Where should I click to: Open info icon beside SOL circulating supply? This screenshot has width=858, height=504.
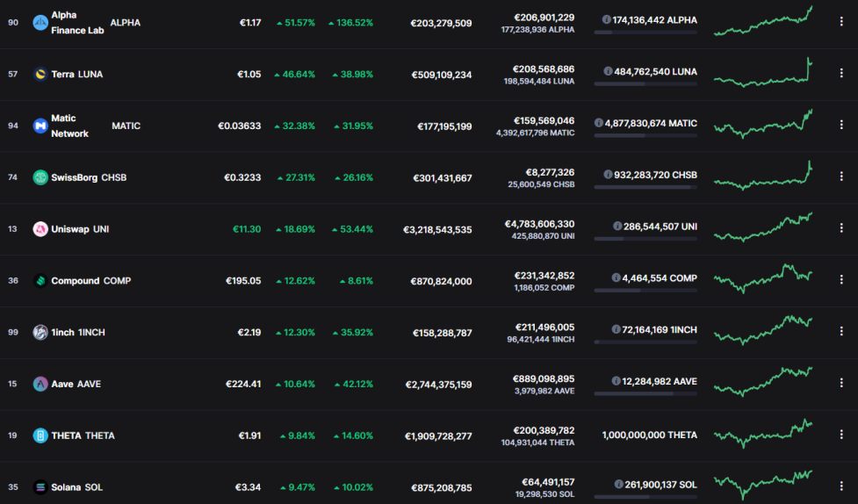(619, 485)
